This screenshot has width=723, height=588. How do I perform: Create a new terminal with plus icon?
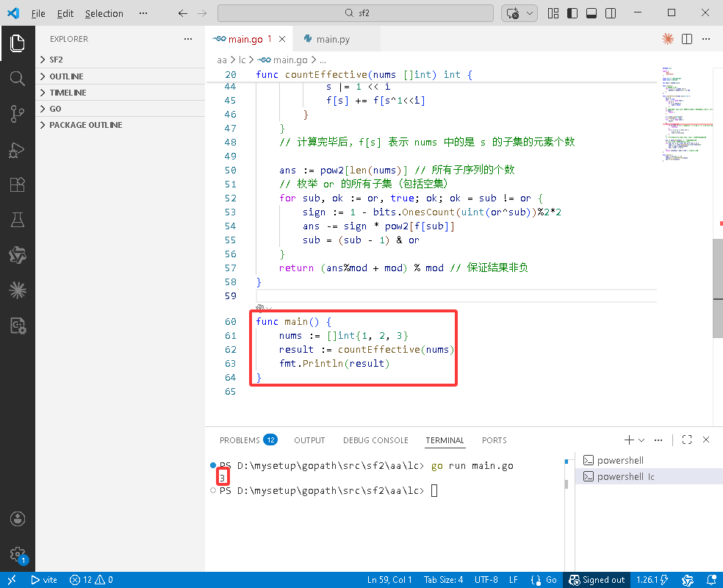pos(629,440)
